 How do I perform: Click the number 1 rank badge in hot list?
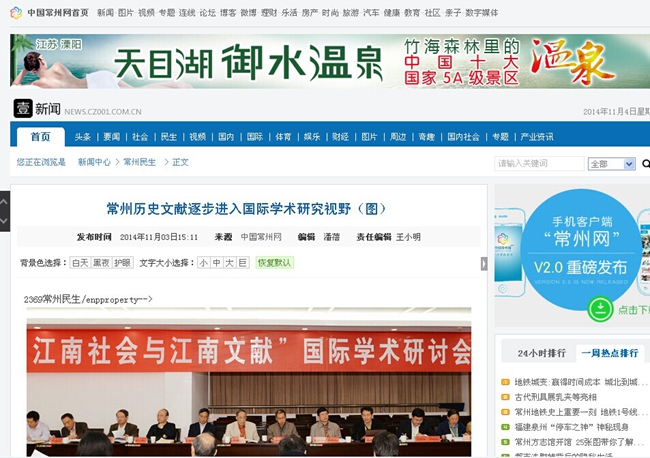tap(505, 382)
